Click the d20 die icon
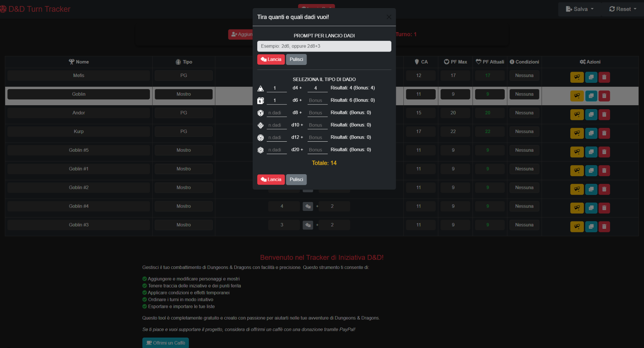Image resolution: width=644 pixels, height=348 pixels. pos(260,150)
